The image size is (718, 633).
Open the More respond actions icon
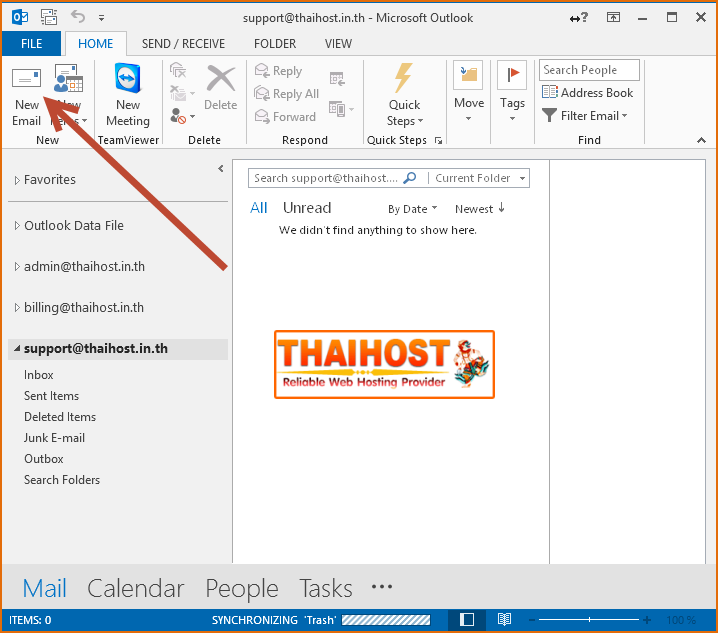pos(341,109)
